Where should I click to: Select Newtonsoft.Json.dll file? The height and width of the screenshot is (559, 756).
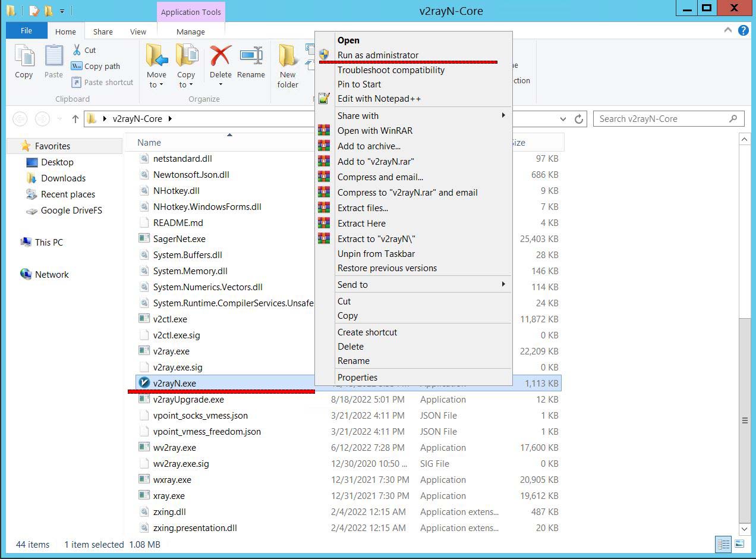coord(191,174)
